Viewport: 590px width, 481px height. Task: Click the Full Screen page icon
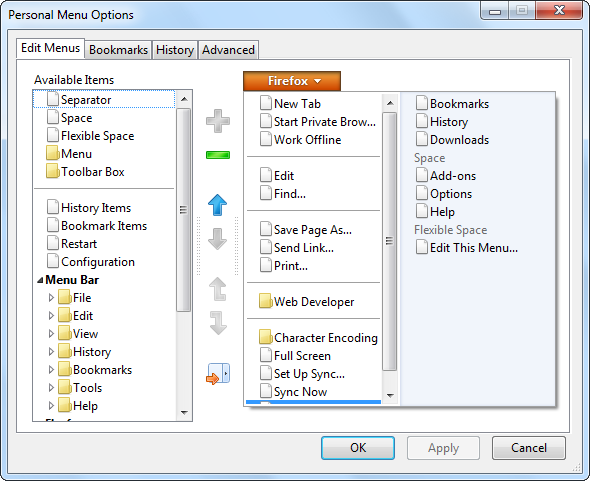(266, 355)
